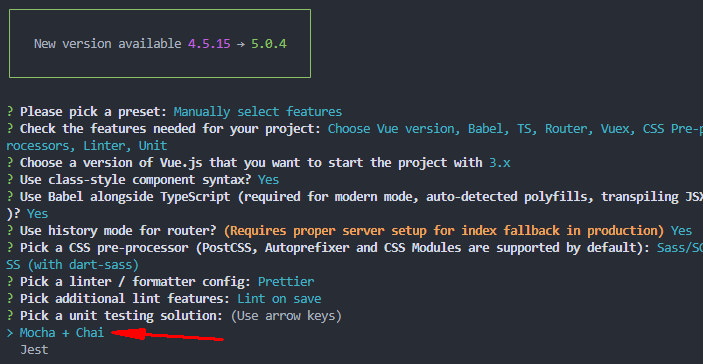
Task: Click the Prettier linter answer
Action: click(x=286, y=282)
